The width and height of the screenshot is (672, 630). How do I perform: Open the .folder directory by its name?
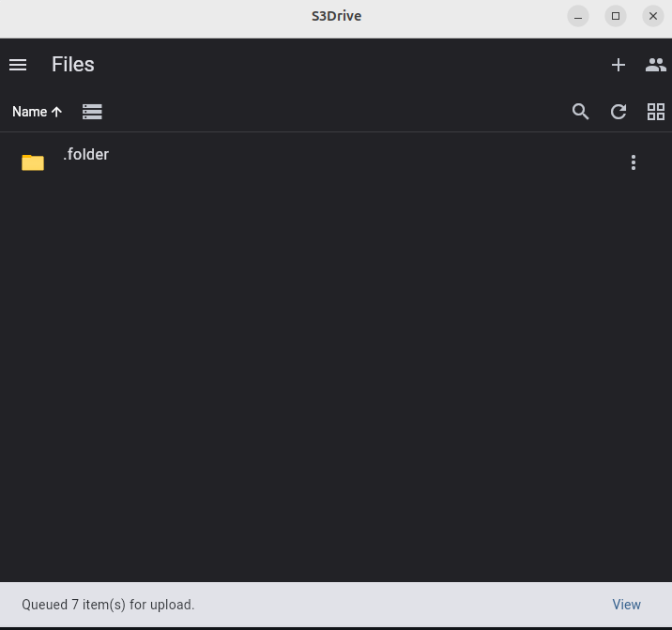click(x=85, y=154)
